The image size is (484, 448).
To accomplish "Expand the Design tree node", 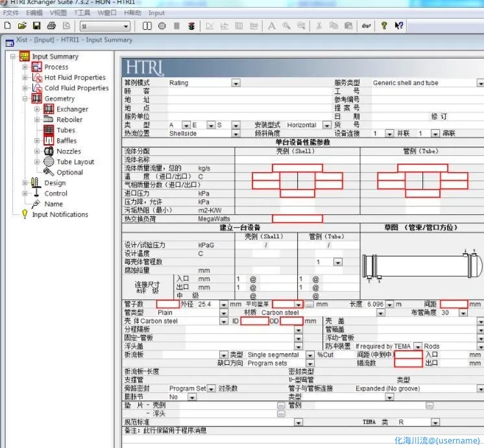I will pyautogui.click(x=25, y=183).
